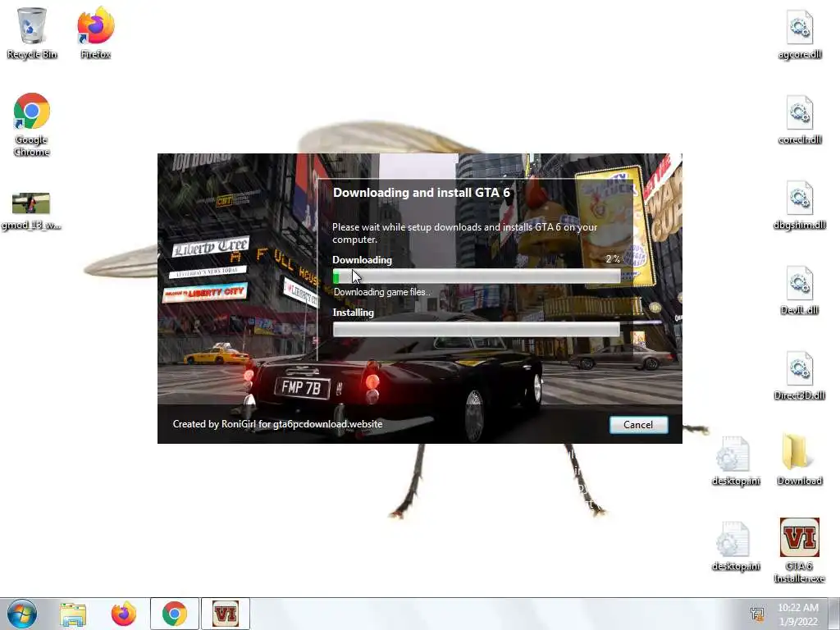This screenshot has height=630, width=840.
Task: Open the Download folder on desktop
Action: coord(799,460)
